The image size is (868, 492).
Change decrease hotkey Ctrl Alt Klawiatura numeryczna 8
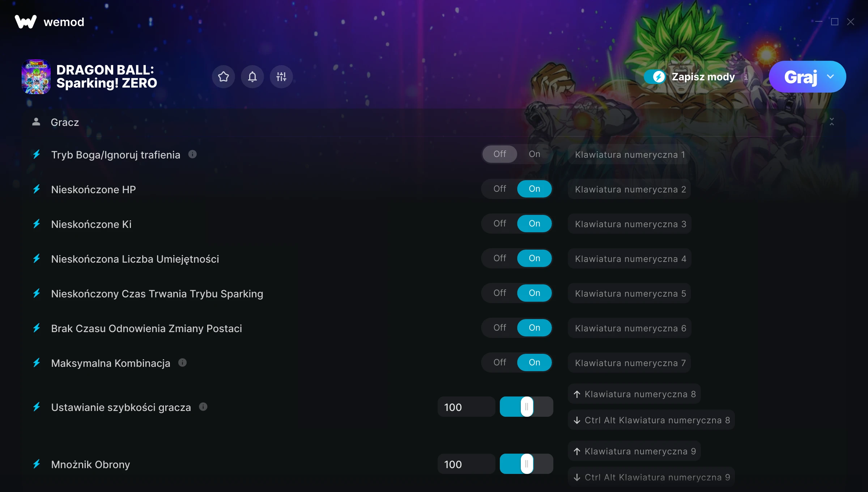651,420
